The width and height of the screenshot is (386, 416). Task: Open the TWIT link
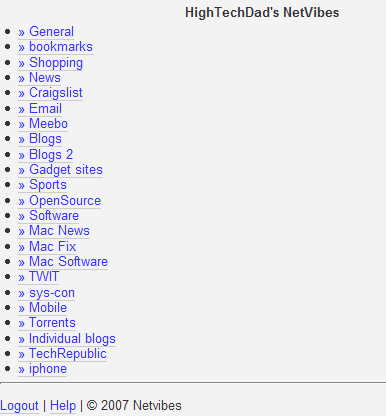(x=38, y=277)
